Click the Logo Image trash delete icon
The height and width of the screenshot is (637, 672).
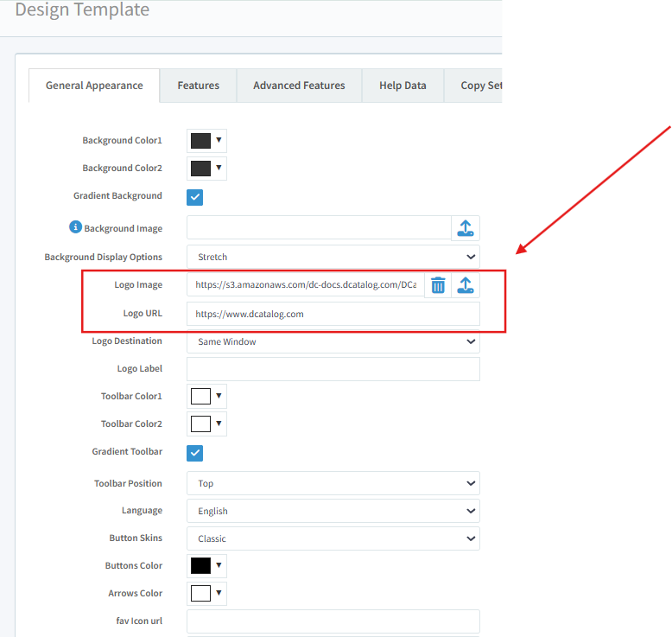[438, 285]
